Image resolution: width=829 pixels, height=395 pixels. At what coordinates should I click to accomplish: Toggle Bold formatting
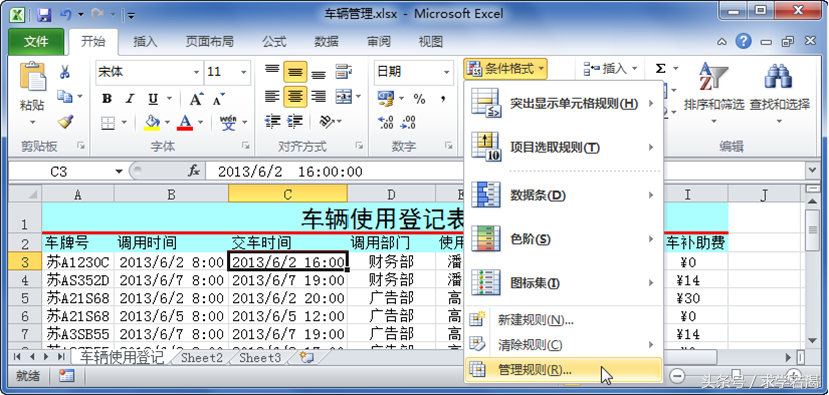point(107,98)
